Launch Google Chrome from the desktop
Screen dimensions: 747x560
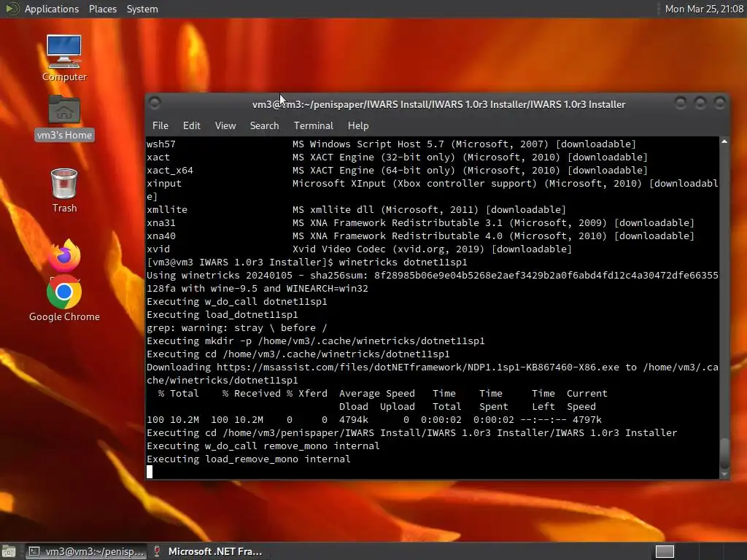point(64,299)
